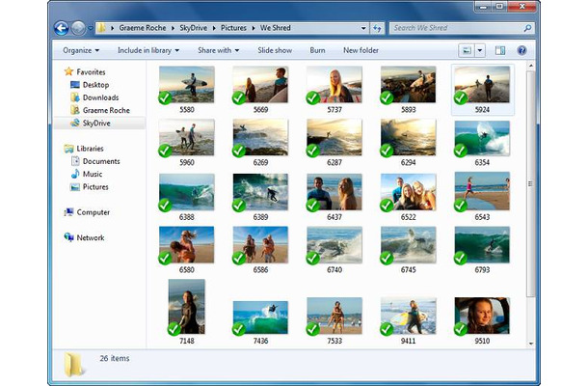
Task: Open Pictures library in sidebar
Action: pos(95,187)
